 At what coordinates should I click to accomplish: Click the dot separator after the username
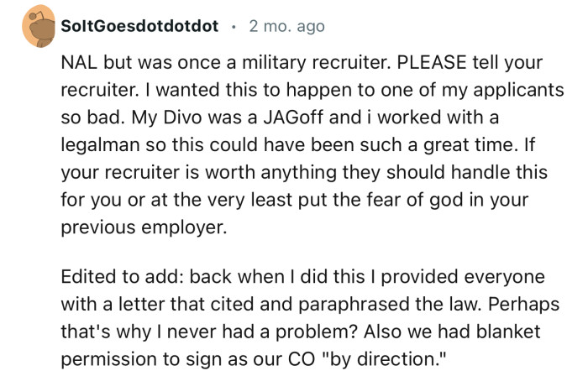tap(233, 27)
